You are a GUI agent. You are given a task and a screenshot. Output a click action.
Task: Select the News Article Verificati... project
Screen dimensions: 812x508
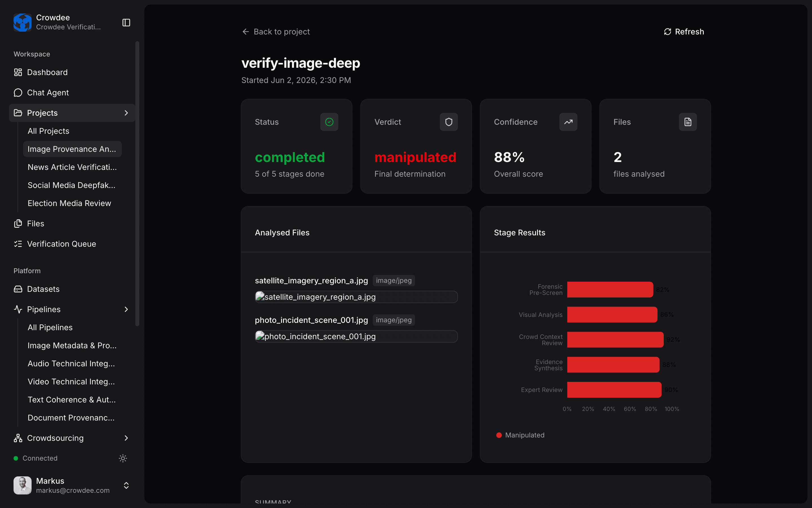72,167
